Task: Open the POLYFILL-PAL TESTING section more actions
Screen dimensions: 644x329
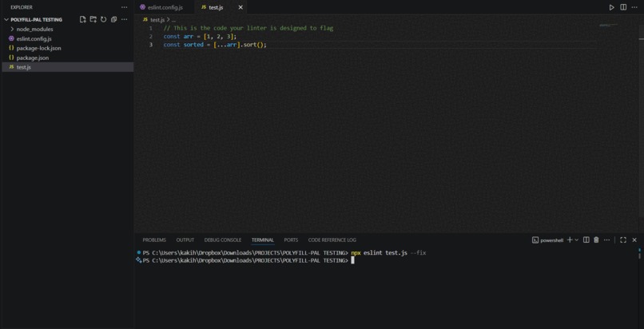Action: pyautogui.click(x=125, y=19)
